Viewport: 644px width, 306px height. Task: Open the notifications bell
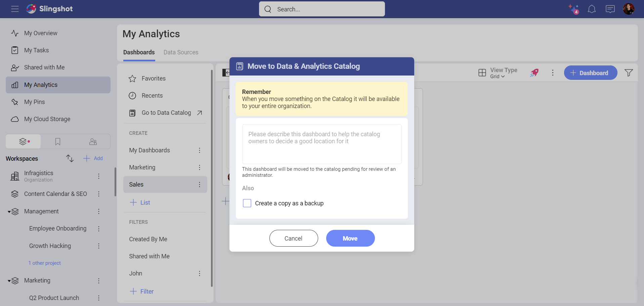point(592,9)
